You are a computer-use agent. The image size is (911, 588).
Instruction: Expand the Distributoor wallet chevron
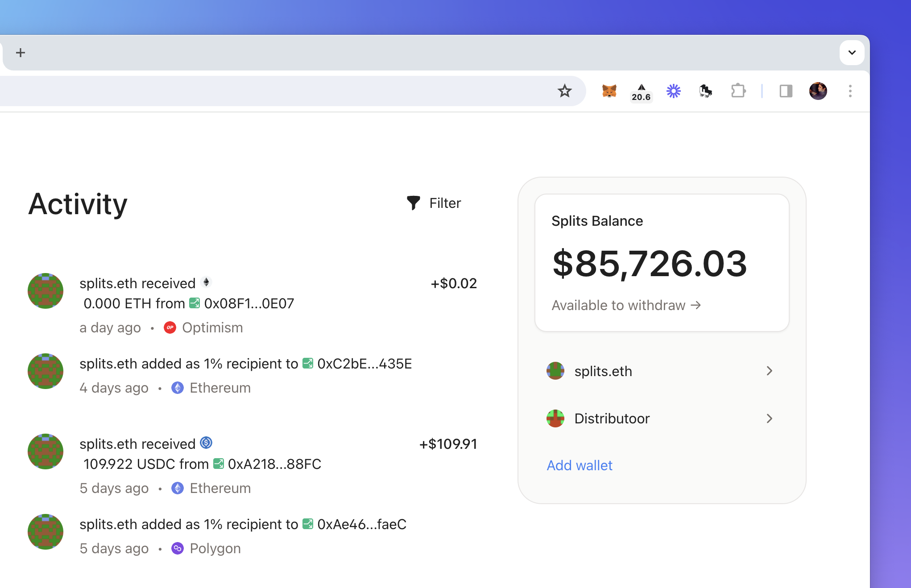pos(769,418)
